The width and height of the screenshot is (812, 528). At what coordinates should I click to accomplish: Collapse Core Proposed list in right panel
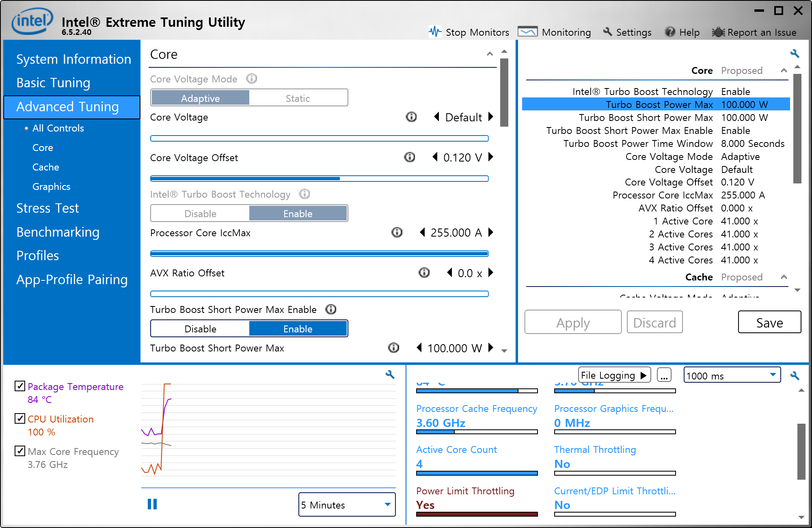(784, 71)
